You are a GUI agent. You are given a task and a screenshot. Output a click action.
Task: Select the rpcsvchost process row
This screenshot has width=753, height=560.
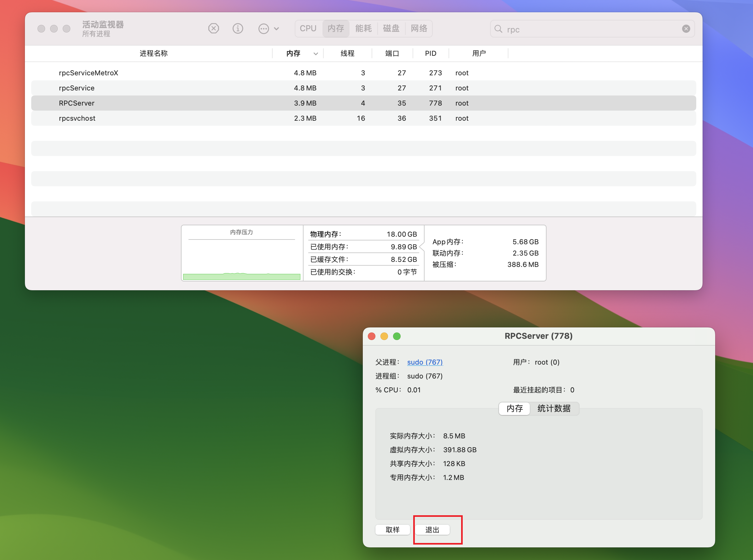[x=77, y=118]
